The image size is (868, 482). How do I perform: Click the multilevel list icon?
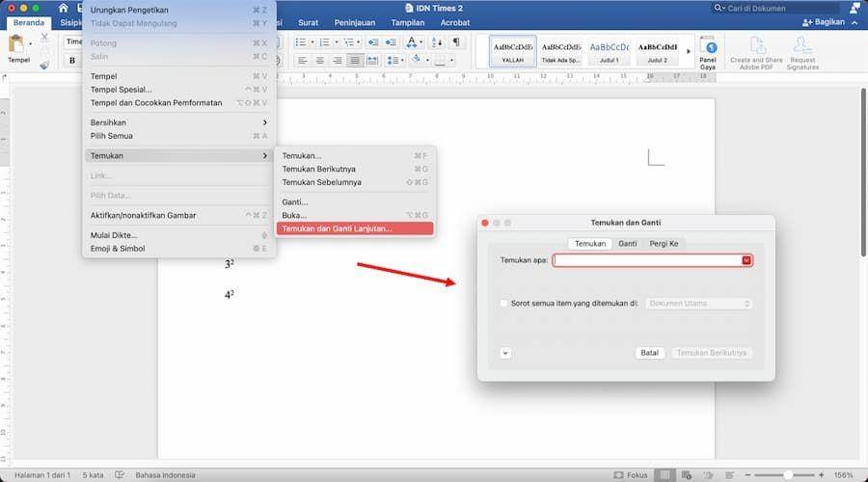click(349, 42)
